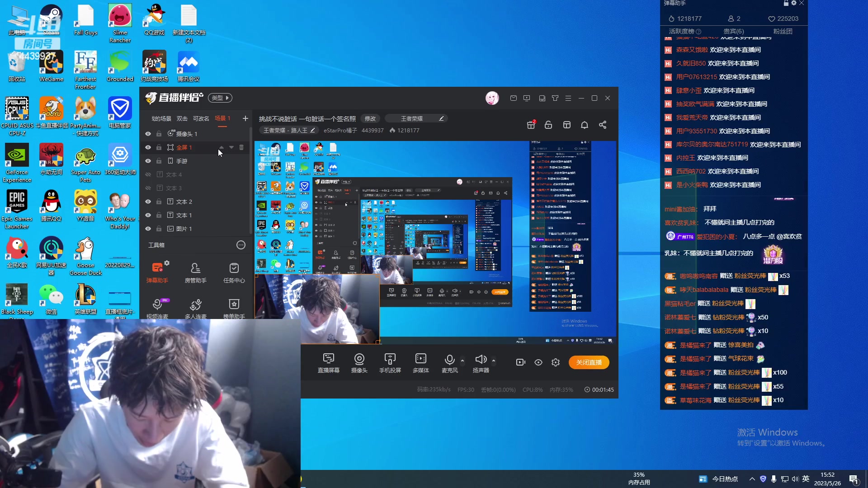868x488 pixels.
Task: Add a 手机投屏 phone casting source
Action: point(390,363)
